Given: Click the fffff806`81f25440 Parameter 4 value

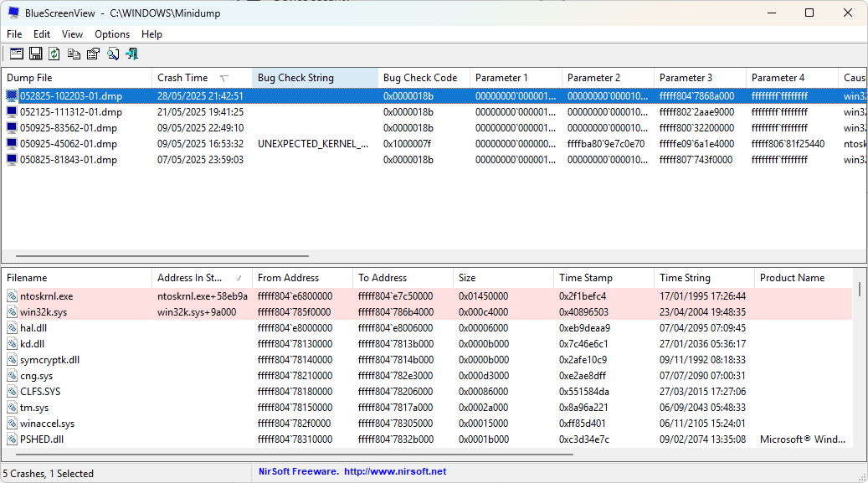Looking at the screenshot, I should 788,143.
